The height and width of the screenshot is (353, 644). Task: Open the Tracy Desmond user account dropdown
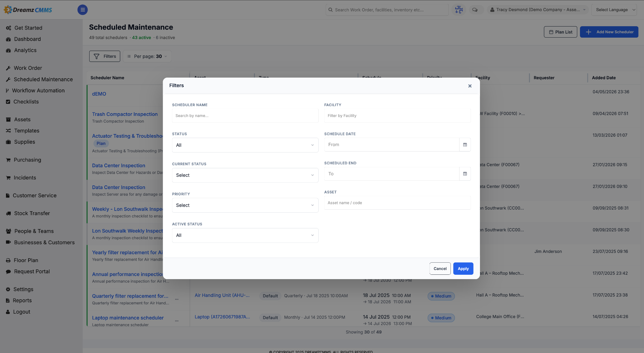pyautogui.click(x=538, y=10)
